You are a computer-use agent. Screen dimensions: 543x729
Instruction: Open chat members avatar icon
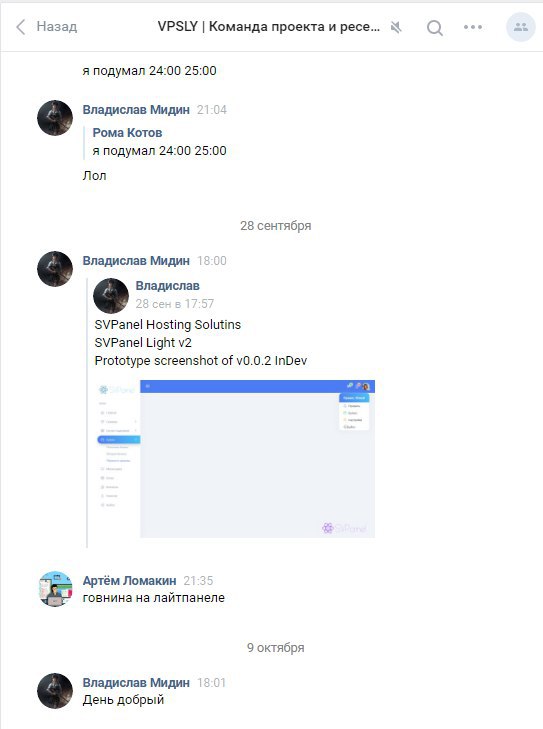[521, 27]
